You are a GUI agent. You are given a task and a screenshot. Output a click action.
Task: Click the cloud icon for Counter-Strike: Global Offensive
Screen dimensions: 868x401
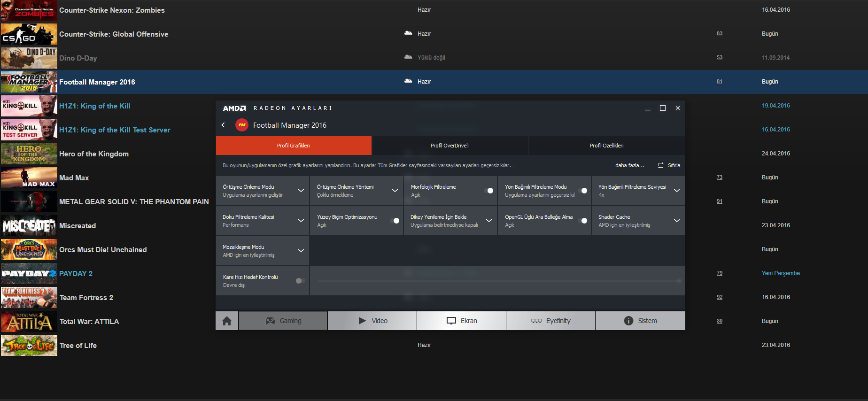coord(408,33)
